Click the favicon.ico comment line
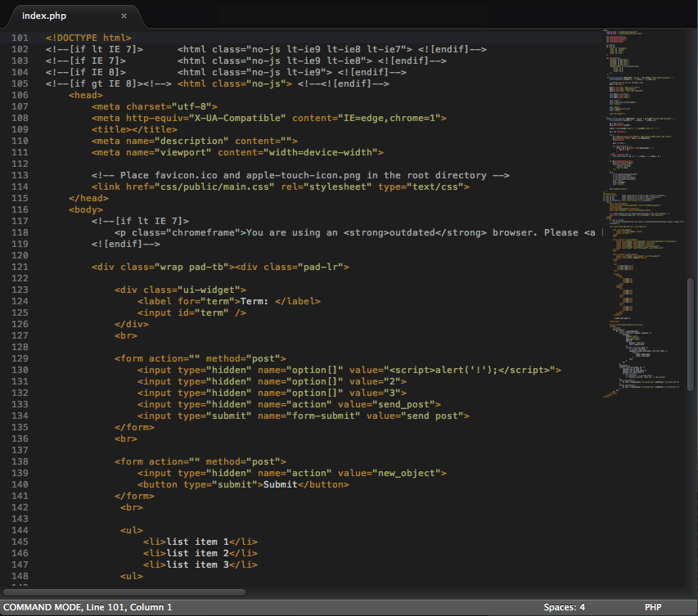698x616 pixels. click(300, 175)
